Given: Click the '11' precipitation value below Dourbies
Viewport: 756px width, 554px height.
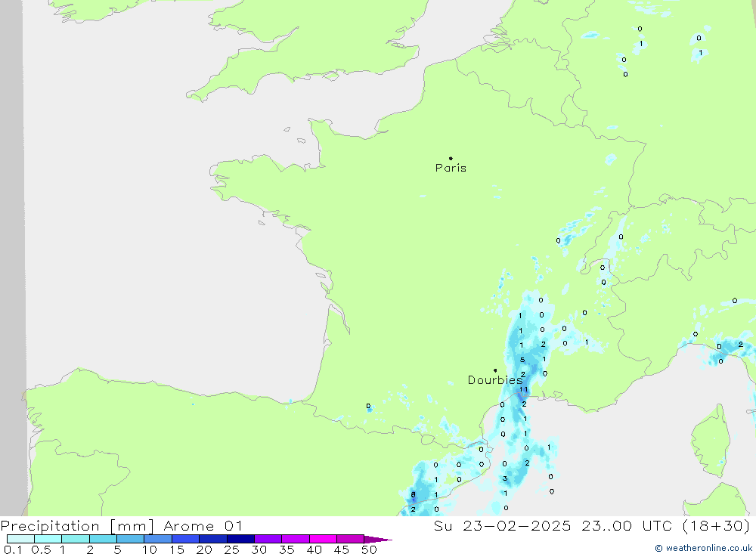Looking at the screenshot, I should 524,389.
